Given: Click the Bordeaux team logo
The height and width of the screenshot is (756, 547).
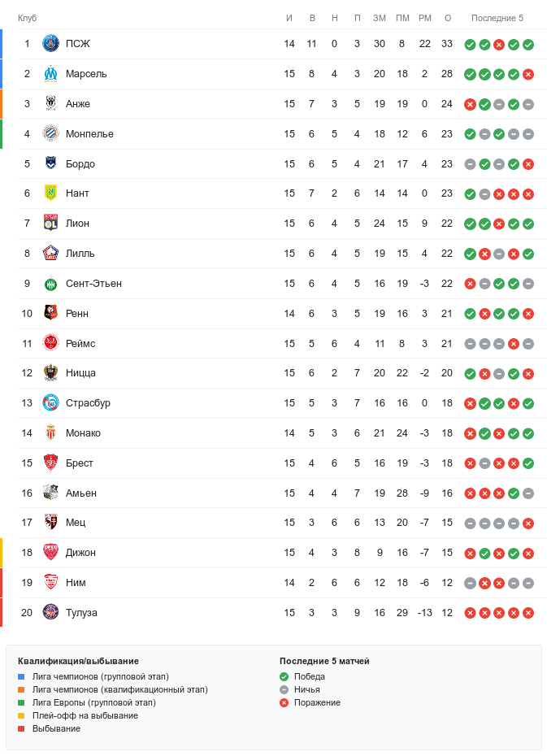Looking at the screenshot, I should pos(51,163).
